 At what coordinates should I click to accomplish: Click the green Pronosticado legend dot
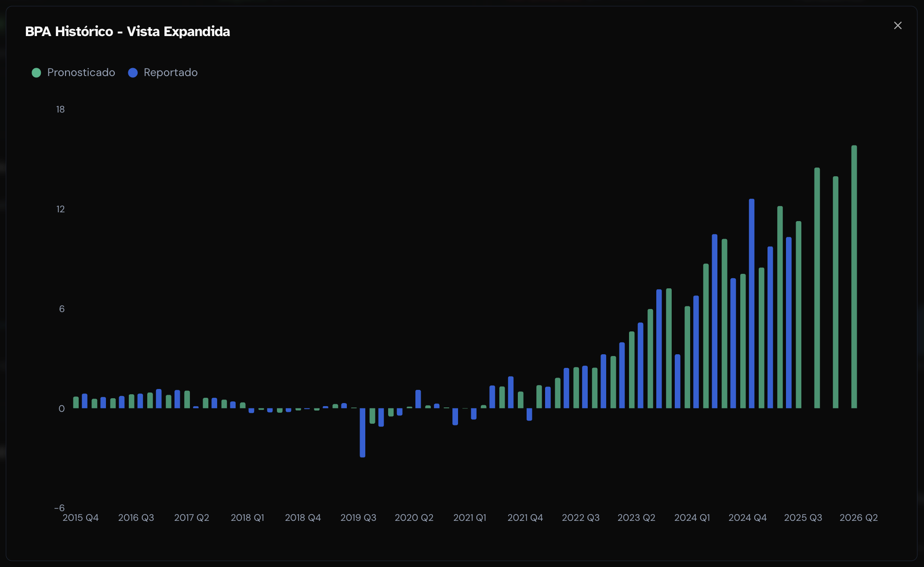click(36, 73)
